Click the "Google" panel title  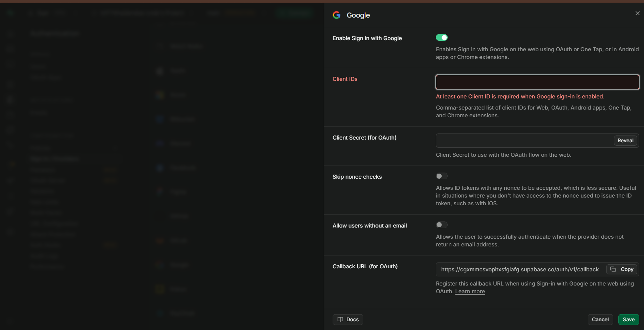coord(358,15)
